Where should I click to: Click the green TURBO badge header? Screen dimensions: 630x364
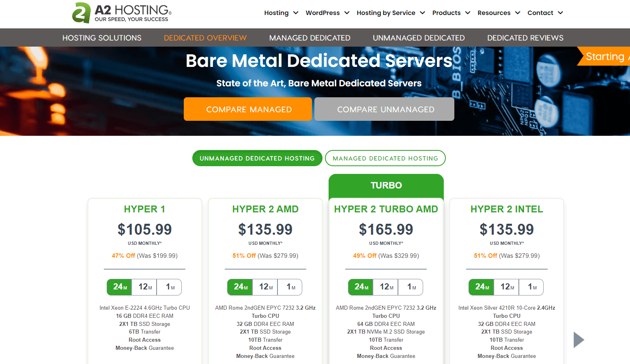tap(386, 186)
